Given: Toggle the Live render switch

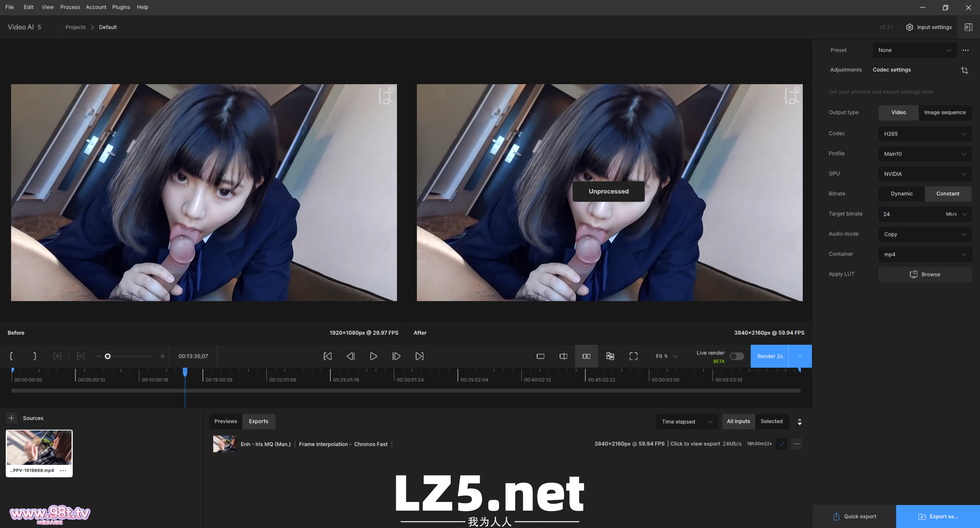Looking at the screenshot, I should click(x=737, y=356).
